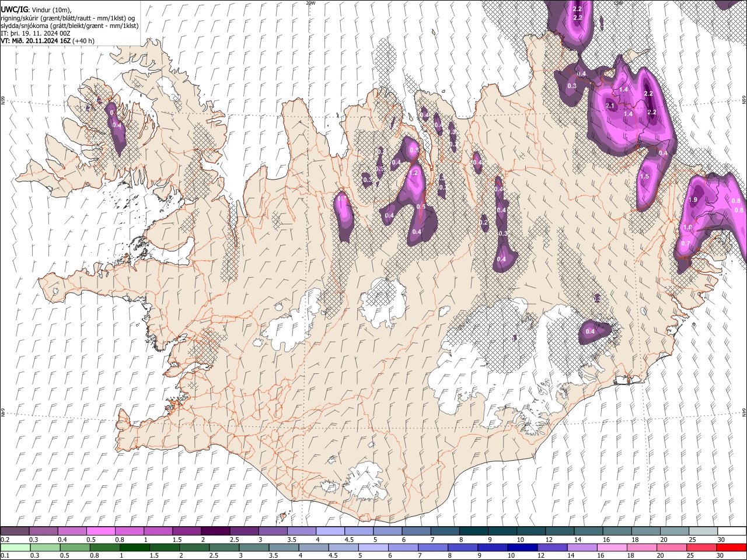Click the '12' label under the lower scale
Image resolution: width=747 pixels, height=560 pixels.
(542, 556)
